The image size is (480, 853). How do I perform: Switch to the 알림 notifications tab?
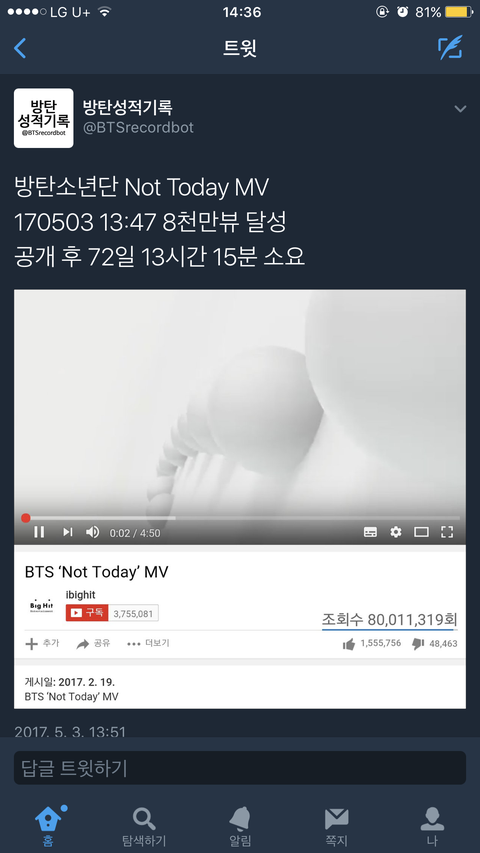(240, 826)
